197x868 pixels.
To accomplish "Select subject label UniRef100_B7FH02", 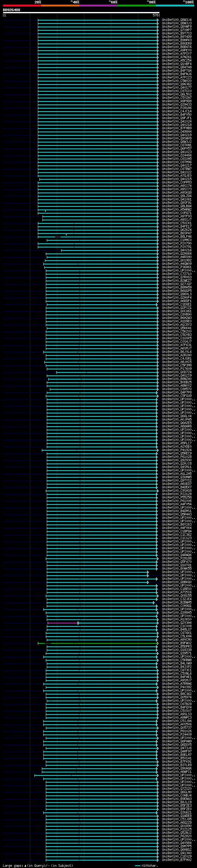I will (177, 860).
